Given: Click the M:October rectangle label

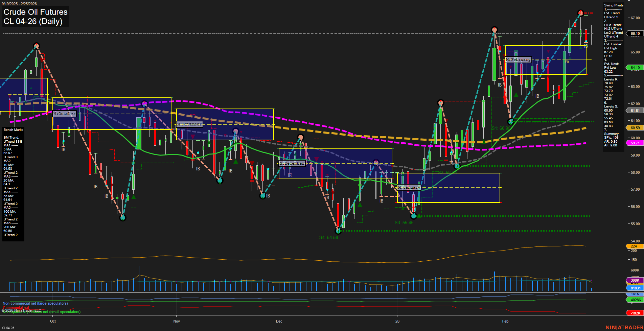Looking at the screenshot, I should [64, 114].
